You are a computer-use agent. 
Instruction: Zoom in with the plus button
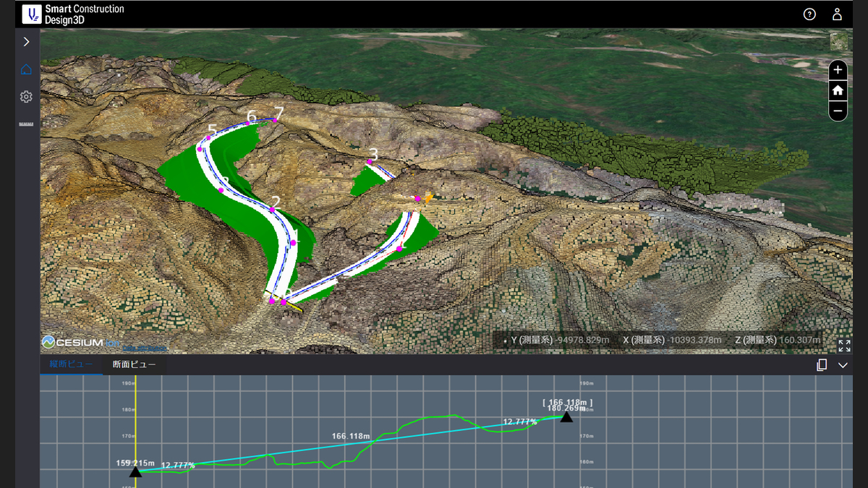[x=838, y=70]
